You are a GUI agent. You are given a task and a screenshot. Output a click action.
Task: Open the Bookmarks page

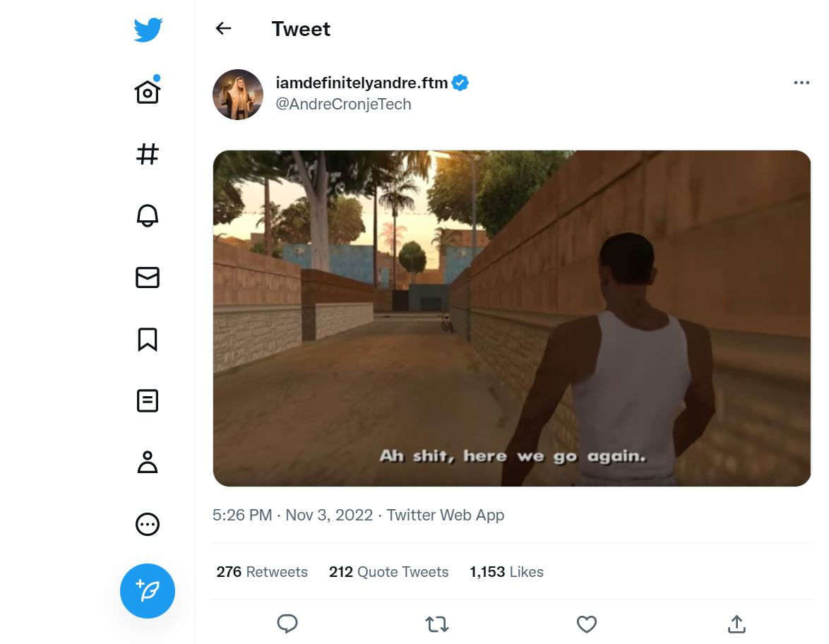coord(148,340)
